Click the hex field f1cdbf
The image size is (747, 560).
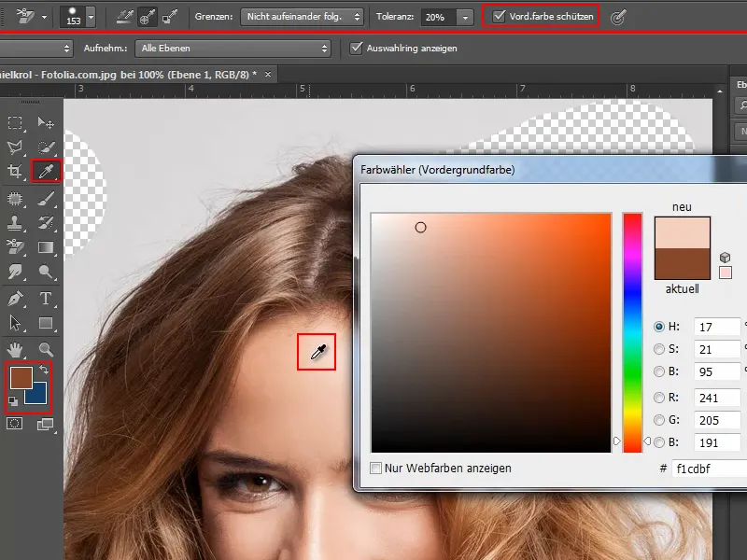pos(709,469)
